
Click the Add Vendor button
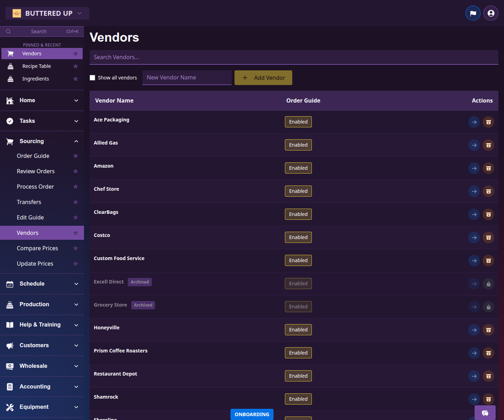(x=263, y=77)
